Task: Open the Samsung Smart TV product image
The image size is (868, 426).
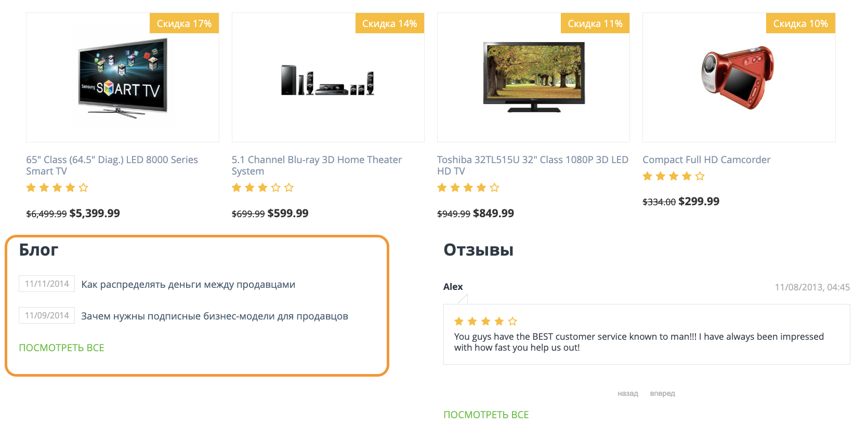Action: tap(123, 78)
